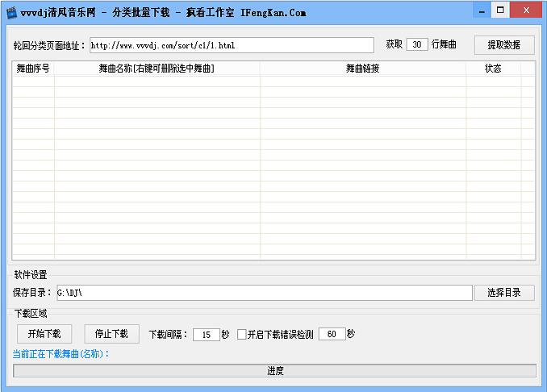
Task: Click the app icon in title bar
Action: 11,12
